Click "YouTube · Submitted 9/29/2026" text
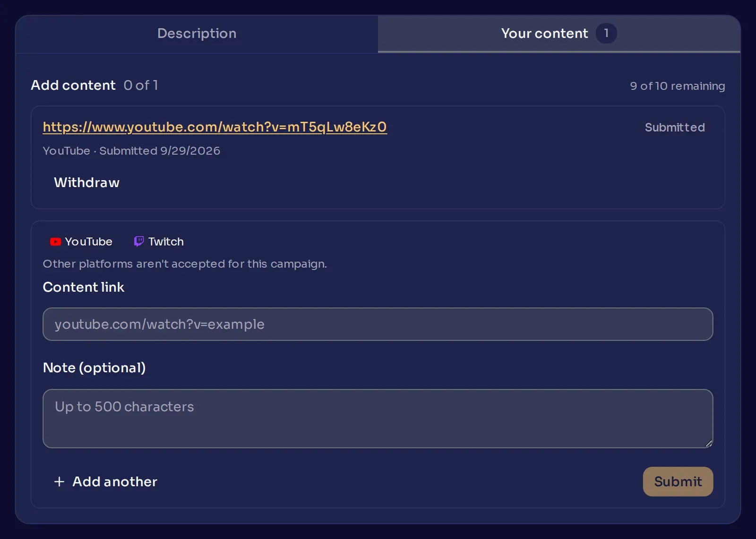Screen dimensions: 756x539 pyautogui.click(x=131, y=151)
